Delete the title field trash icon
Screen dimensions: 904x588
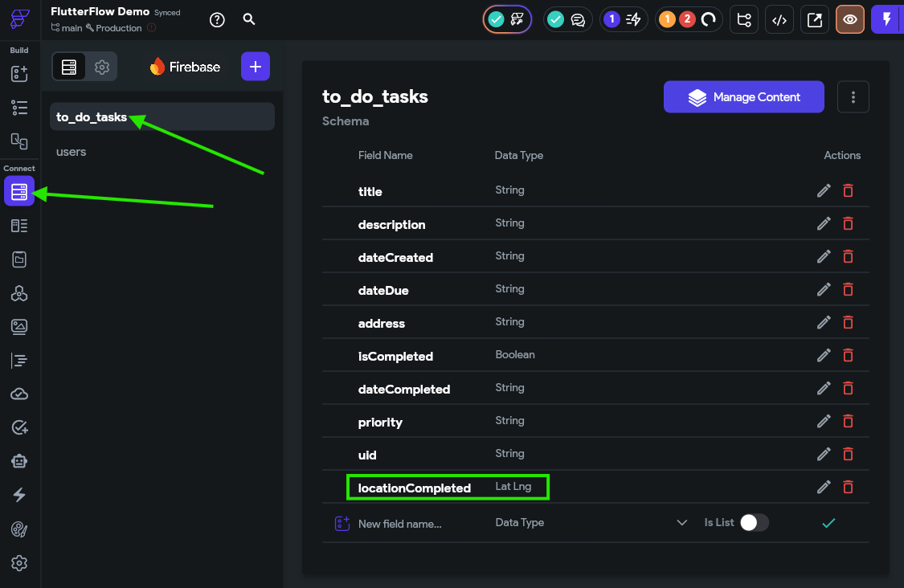[x=848, y=190]
